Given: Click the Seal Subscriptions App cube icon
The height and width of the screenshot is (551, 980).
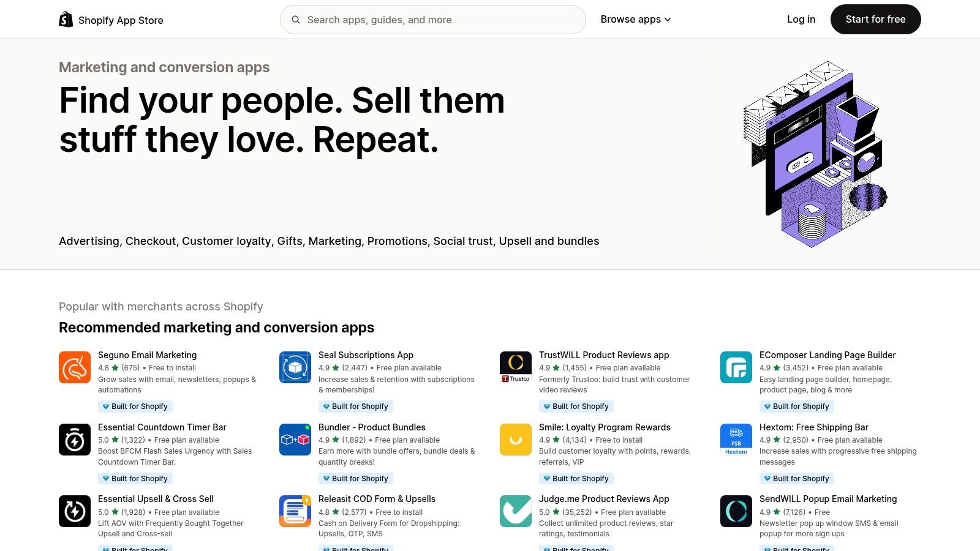Looking at the screenshot, I should [295, 367].
